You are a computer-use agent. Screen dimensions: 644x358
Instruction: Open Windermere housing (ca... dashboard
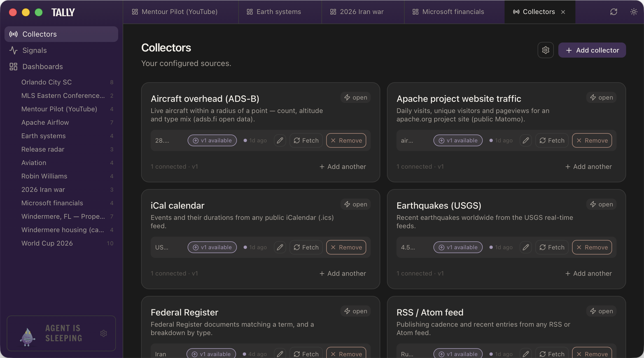point(67,230)
